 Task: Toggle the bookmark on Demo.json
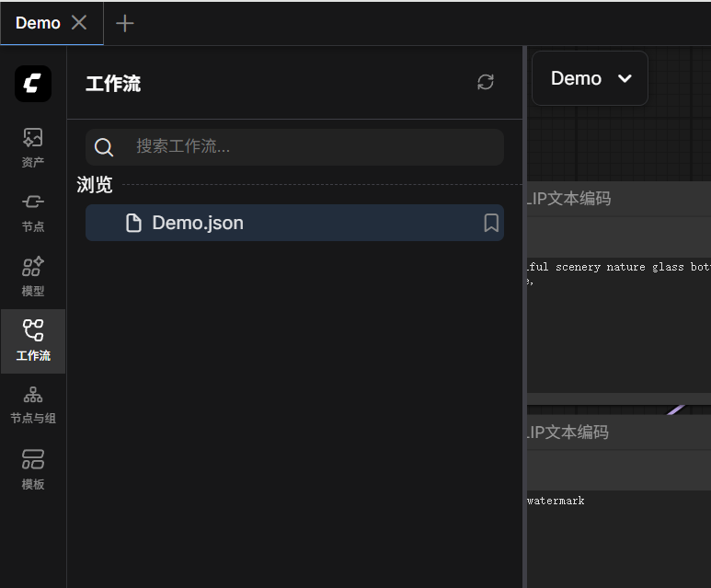pos(491,223)
